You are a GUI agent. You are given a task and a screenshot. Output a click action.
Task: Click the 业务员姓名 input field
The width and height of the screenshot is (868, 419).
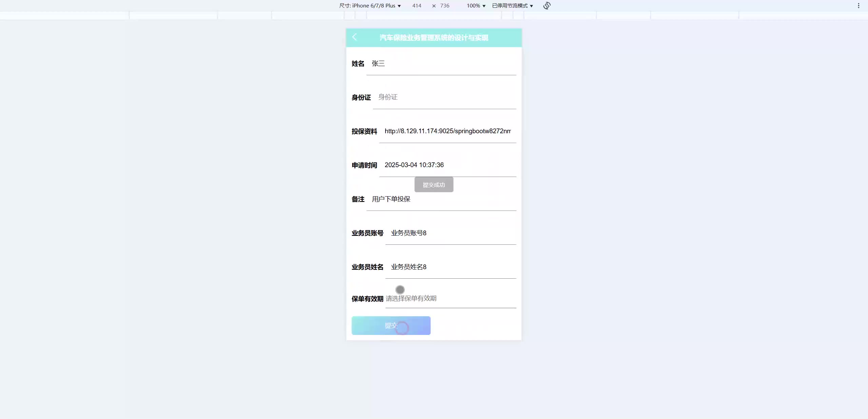click(451, 267)
